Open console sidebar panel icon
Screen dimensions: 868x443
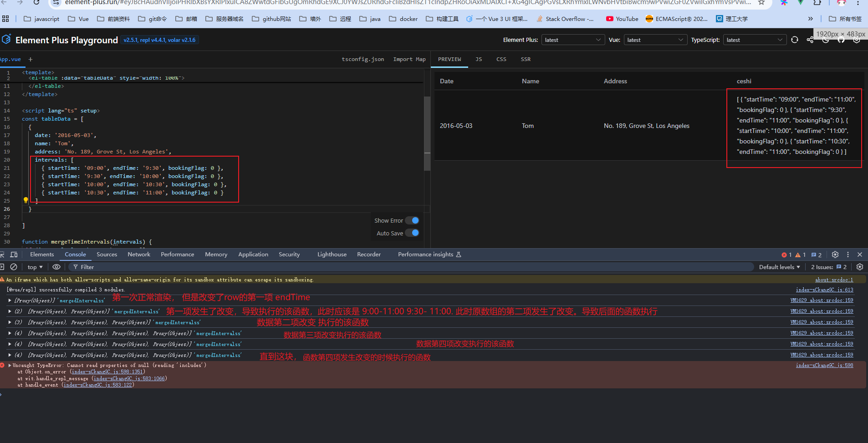[x=2, y=267]
